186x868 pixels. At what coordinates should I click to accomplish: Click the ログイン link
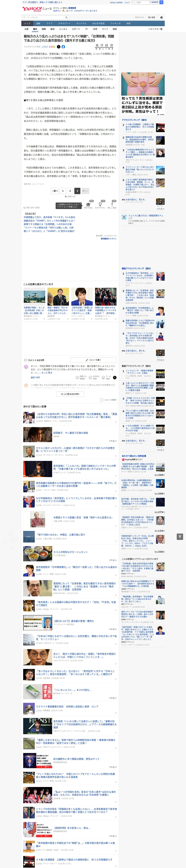pos(57,11)
